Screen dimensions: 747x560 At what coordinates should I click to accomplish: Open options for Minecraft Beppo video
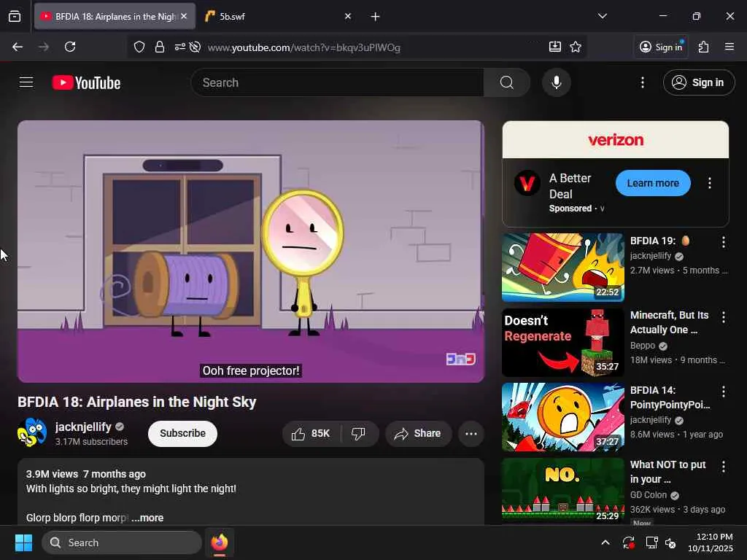click(723, 317)
